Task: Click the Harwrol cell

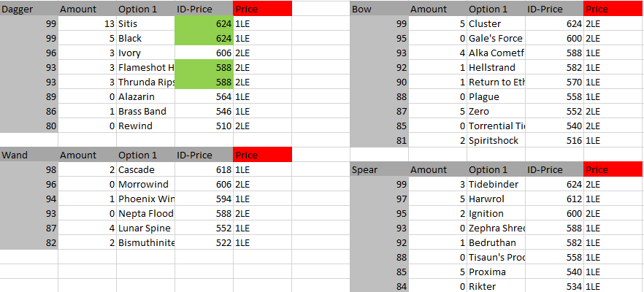Action: 496,199
